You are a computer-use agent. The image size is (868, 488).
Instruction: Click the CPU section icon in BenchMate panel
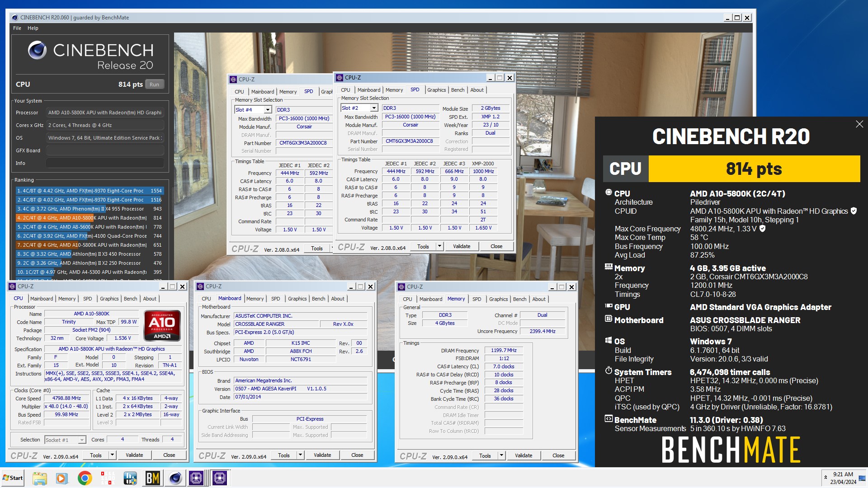click(609, 192)
